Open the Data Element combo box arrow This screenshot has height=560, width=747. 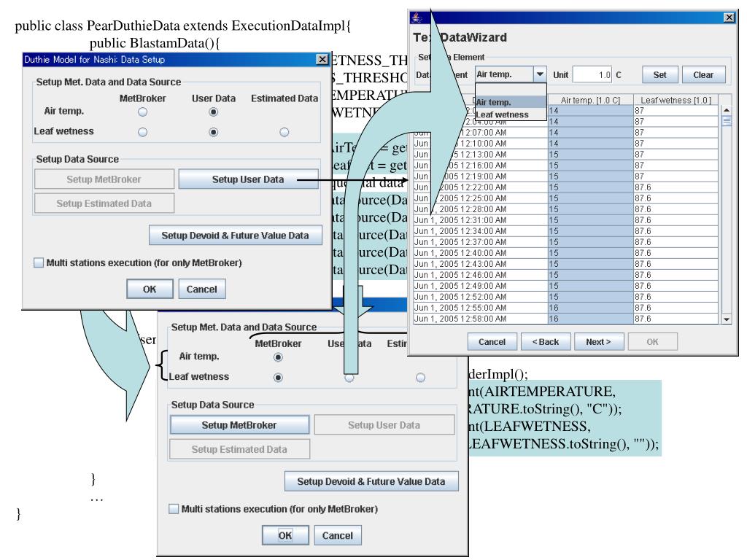[x=540, y=74]
